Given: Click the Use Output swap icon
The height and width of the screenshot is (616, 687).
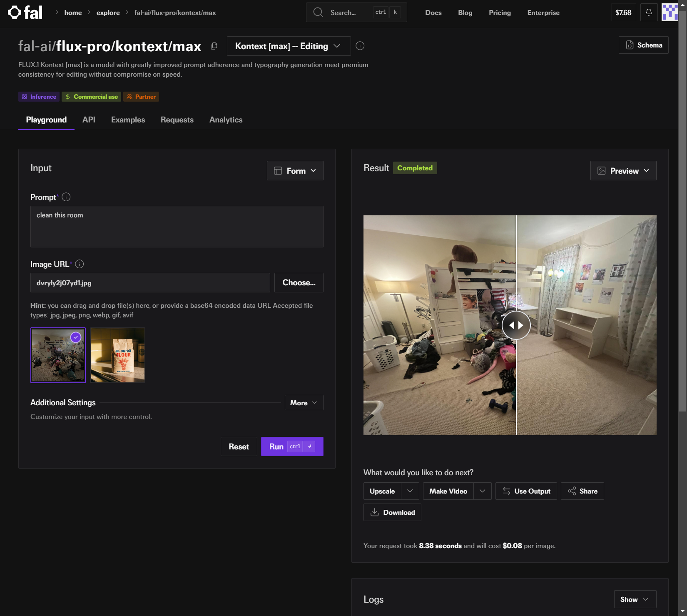Looking at the screenshot, I should coord(506,491).
